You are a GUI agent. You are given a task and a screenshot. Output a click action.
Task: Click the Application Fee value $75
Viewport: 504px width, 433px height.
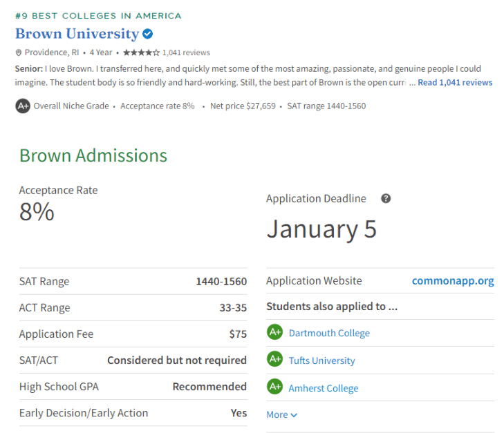click(x=238, y=334)
